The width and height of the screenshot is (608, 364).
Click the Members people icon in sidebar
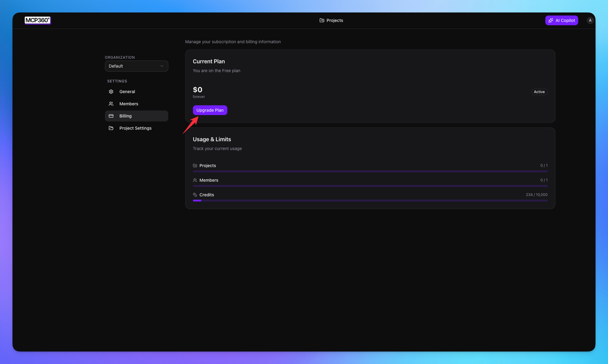pos(111,104)
